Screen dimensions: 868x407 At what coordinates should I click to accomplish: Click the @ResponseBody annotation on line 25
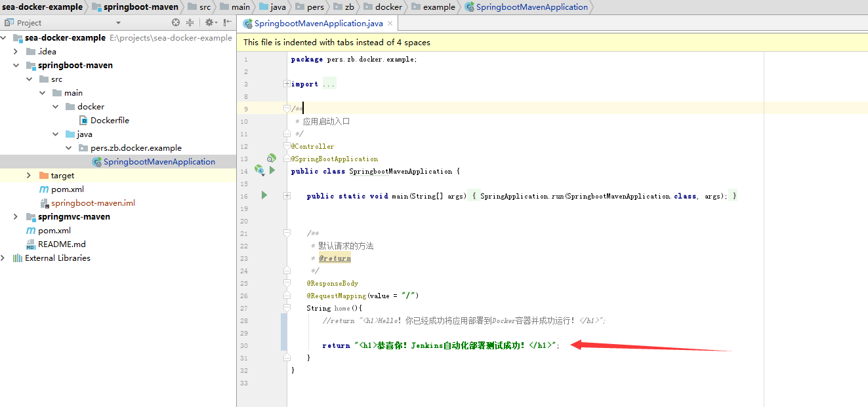pos(333,283)
